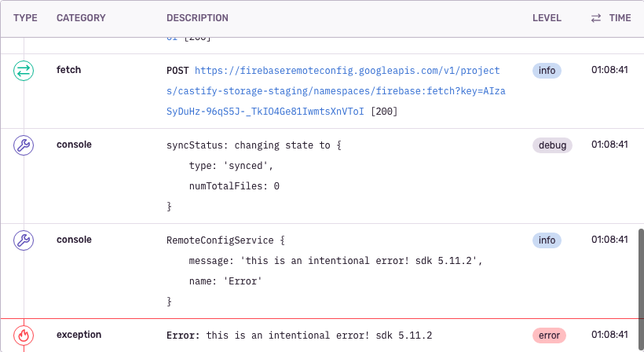Click the DESCRIPTION column header
The height and width of the screenshot is (352, 644).
click(197, 18)
